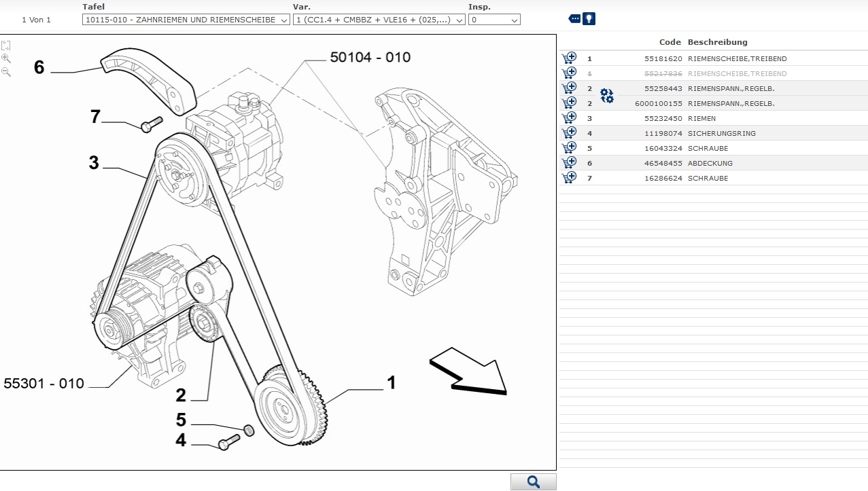Click callout number 3 on the diagram
This screenshot has height=491, width=868.
[x=94, y=162]
